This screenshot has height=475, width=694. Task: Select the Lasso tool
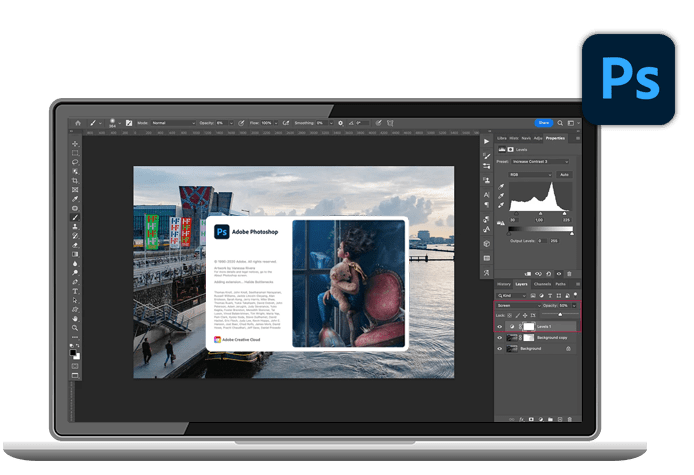coord(75,162)
